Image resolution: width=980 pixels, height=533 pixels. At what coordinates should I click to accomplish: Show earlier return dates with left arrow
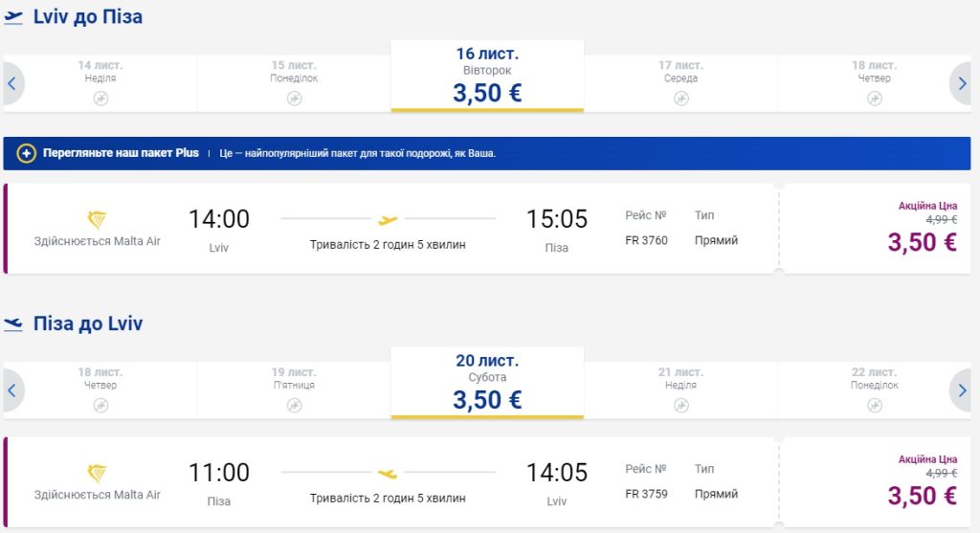click(12, 389)
